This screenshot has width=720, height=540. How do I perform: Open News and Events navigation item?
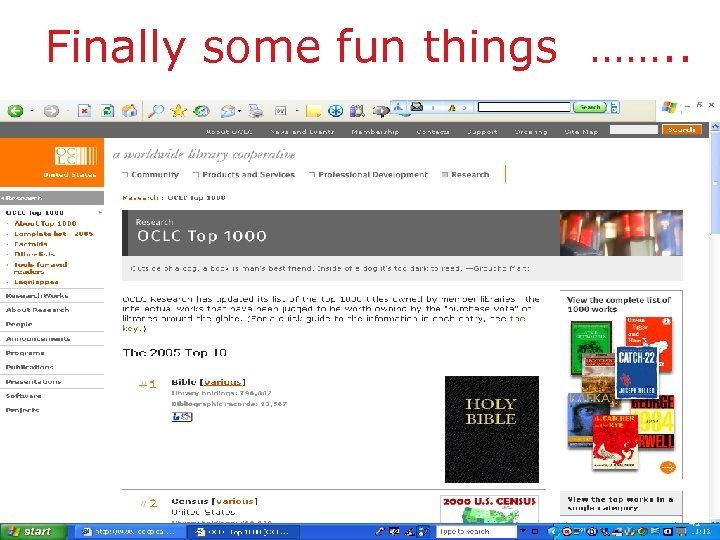point(302,131)
